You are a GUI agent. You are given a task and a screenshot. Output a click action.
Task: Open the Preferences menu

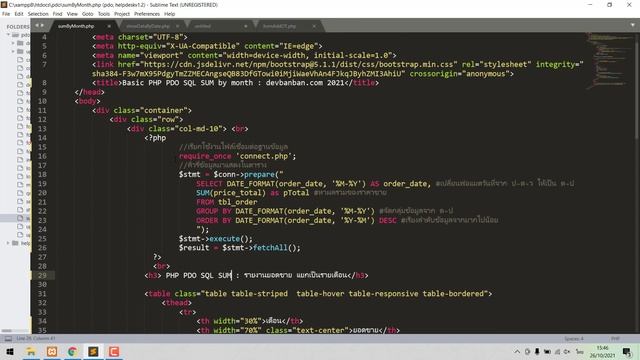tap(147, 13)
